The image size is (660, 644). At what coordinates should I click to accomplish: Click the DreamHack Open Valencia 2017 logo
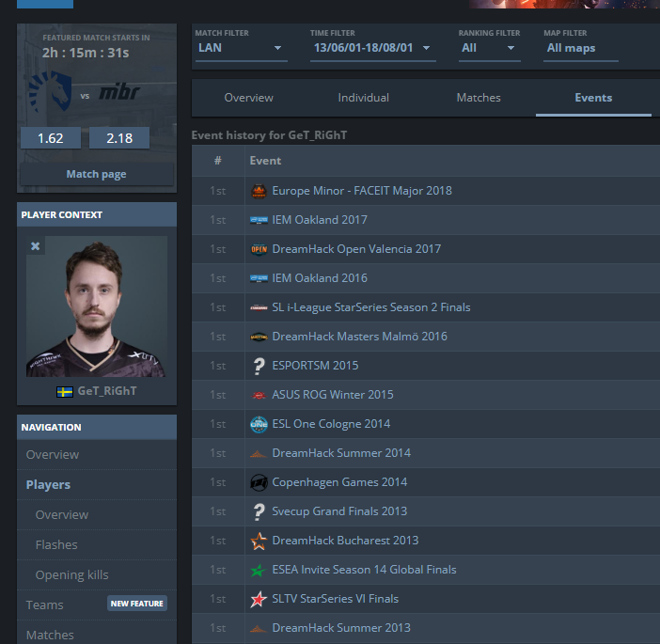[259, 249]
